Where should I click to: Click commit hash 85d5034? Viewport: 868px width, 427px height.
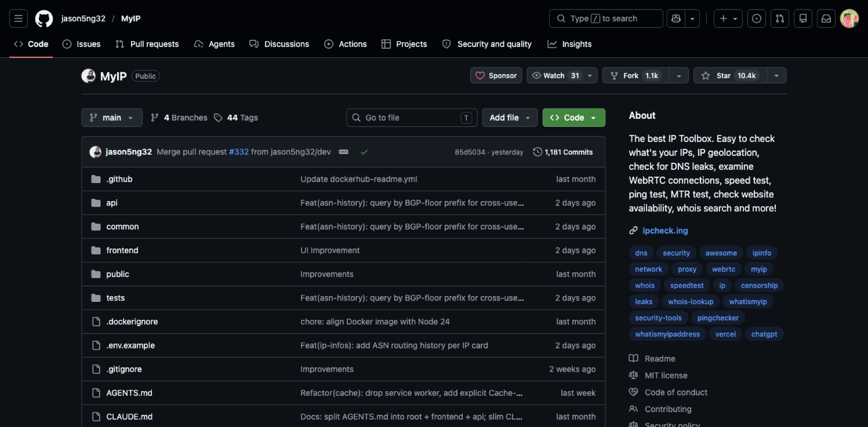click(x=470, y=152)
